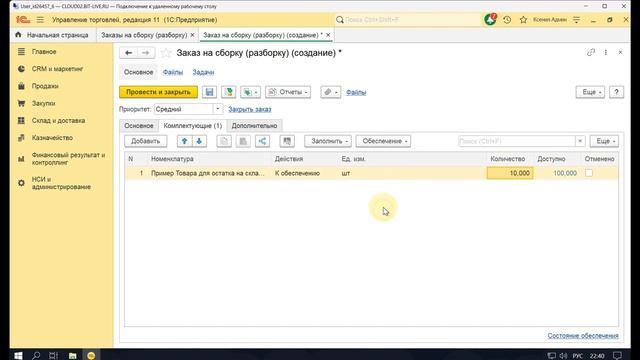Move the row up with the blue arrow
The height and width of the screenshot is (360, 640).
click(184, 141)
